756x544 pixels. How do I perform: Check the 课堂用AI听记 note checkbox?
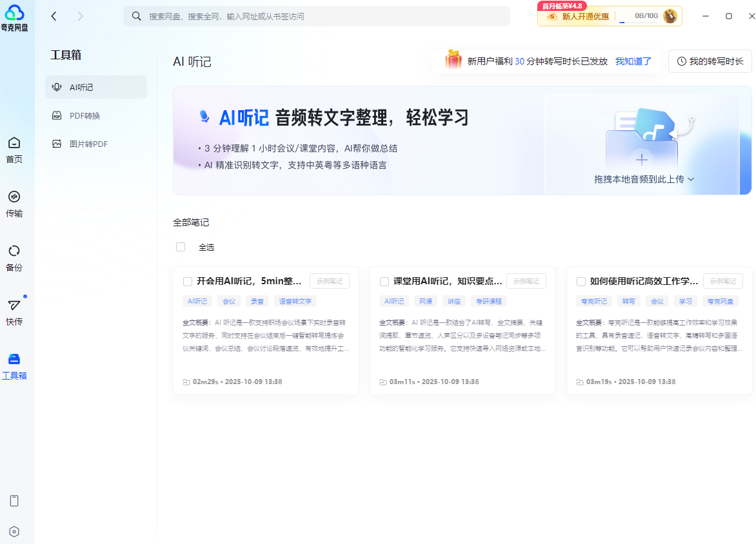click(384, 282)
